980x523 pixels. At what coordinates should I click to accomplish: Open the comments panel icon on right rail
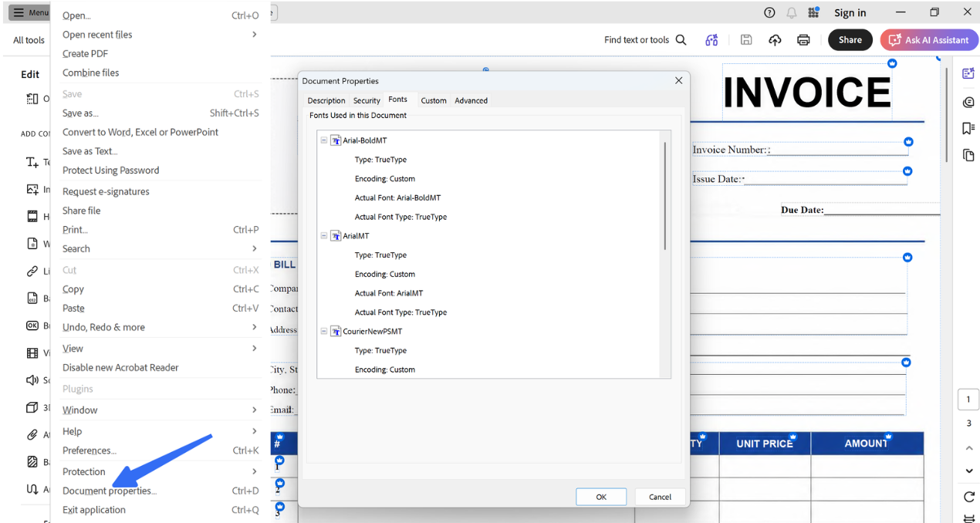[x=968, y=102]
